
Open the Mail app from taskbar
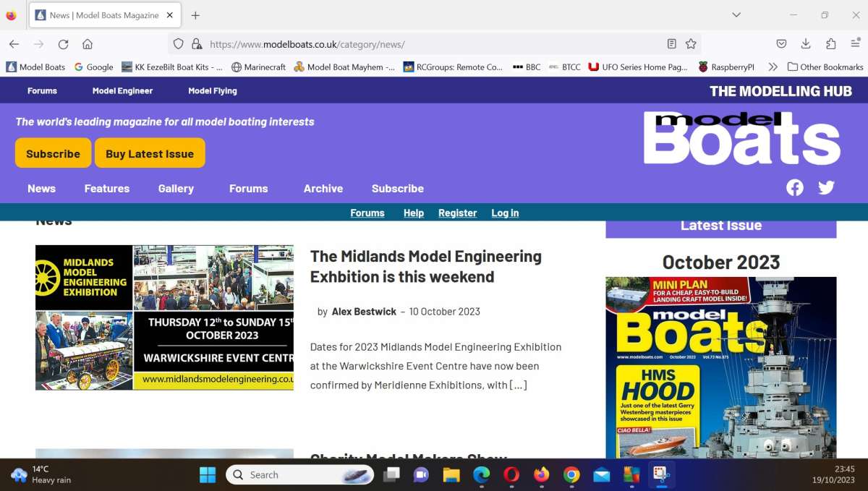click(601, 475)
